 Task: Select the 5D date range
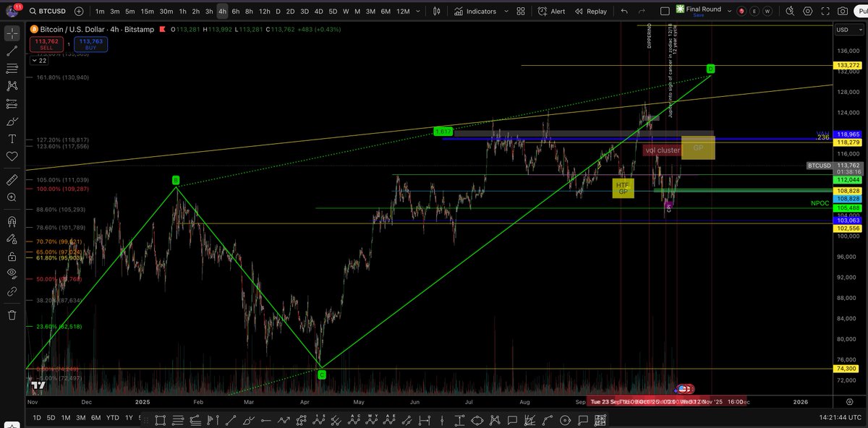coord(51,418)
